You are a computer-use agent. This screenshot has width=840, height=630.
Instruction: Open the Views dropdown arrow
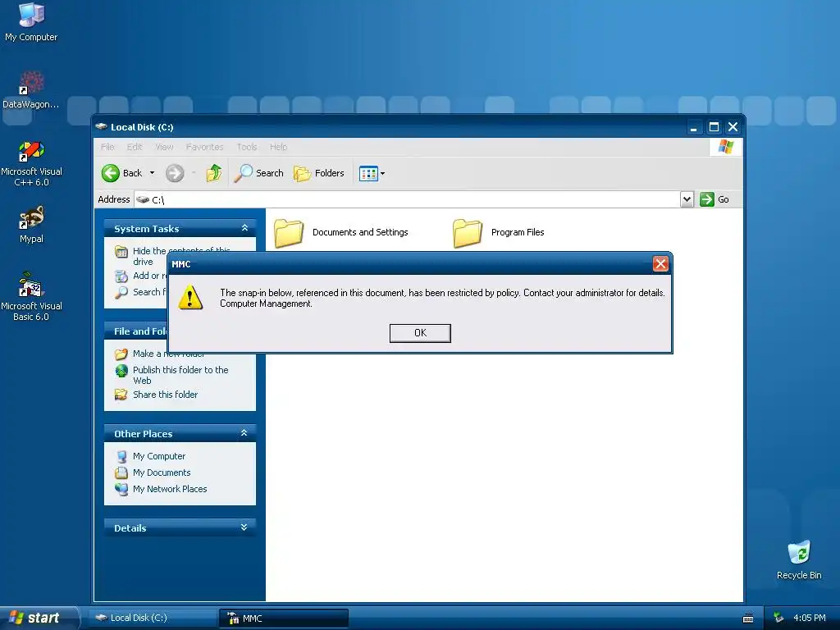382,174
